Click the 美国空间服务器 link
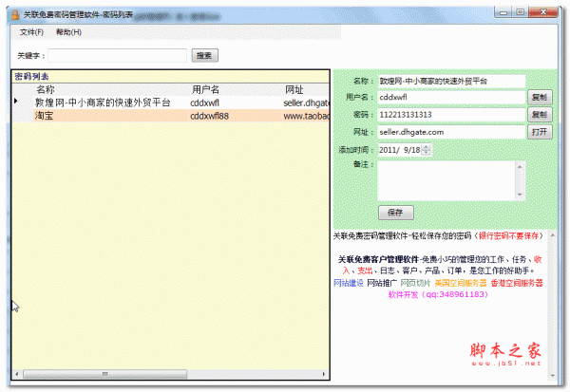 (461, 283)
